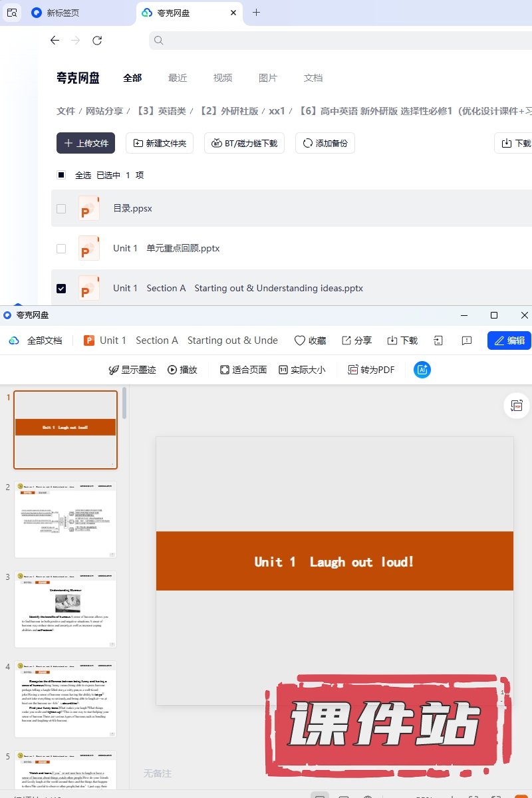Viewport: 532px width, 798px height.
Task: Uncheck the Unit 1 Section A file checkbox
Action: pos(61,289)
